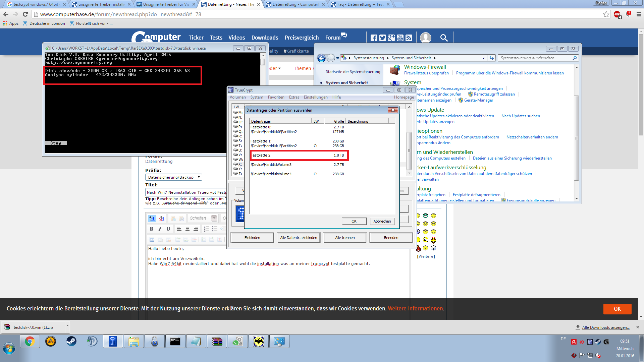Open the TrueCrypt Hilfe menu

click(337, 97)
